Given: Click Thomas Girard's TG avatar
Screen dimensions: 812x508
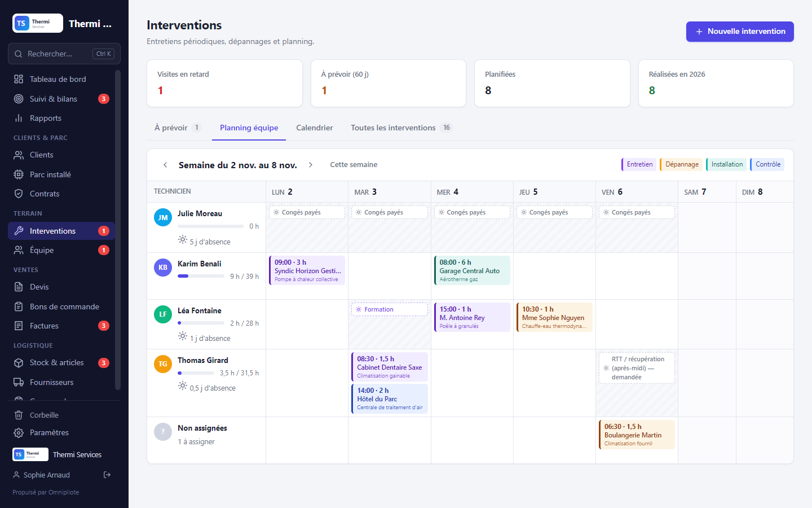Looking at the screenshot, I should 163,364.
